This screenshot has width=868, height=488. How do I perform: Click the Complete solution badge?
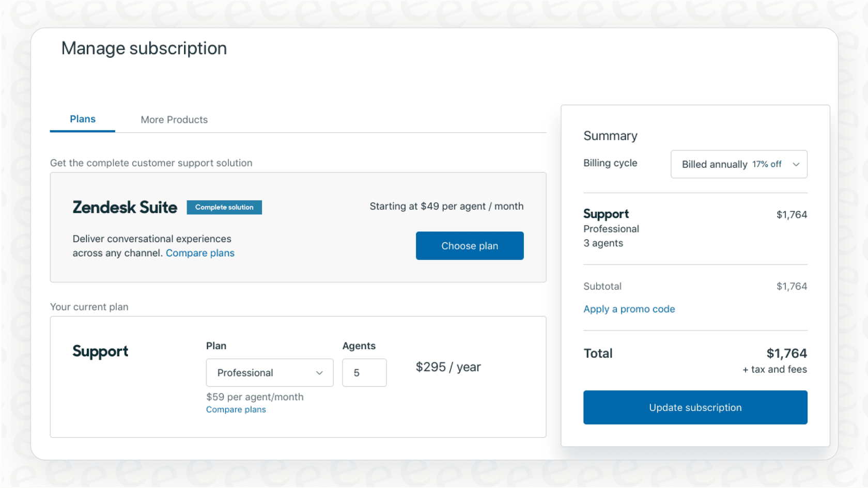(x=224, y=207)
